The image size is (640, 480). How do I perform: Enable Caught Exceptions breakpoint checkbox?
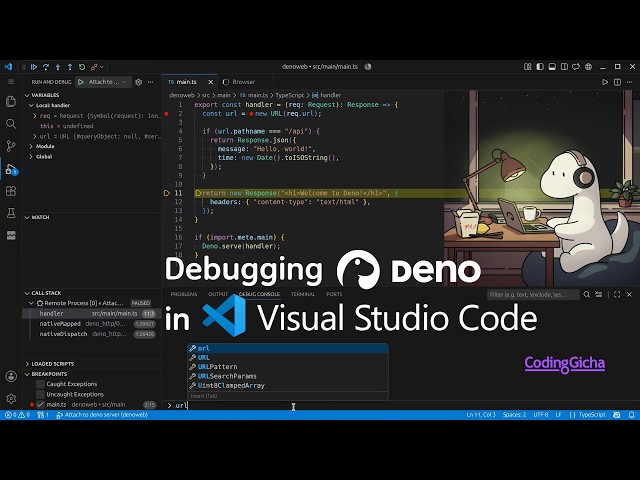[40, 384]
